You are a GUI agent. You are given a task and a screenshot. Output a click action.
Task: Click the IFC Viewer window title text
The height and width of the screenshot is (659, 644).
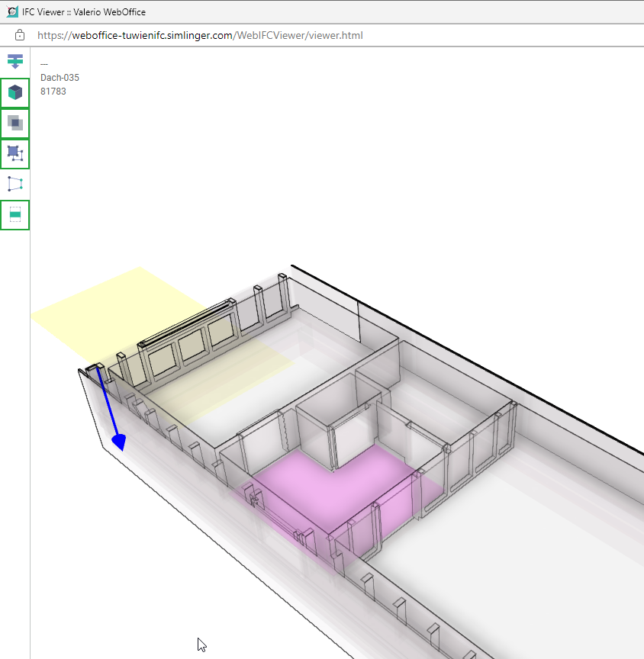tap(84, 12)
